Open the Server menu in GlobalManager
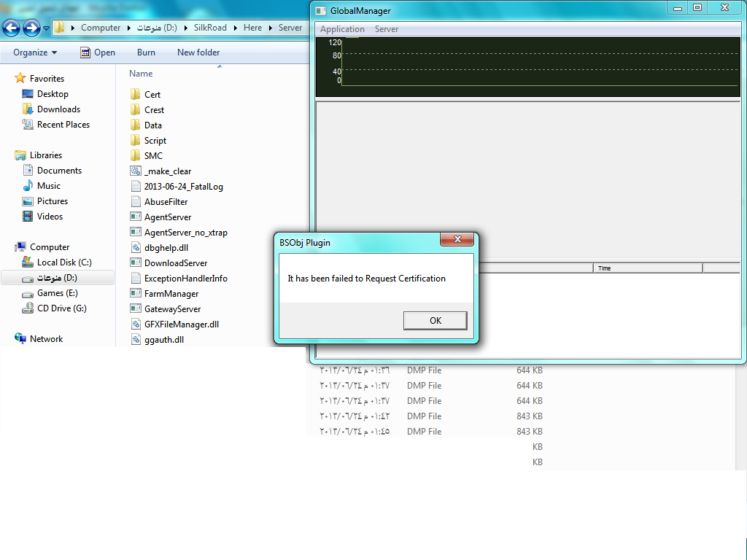 [387, 29]
